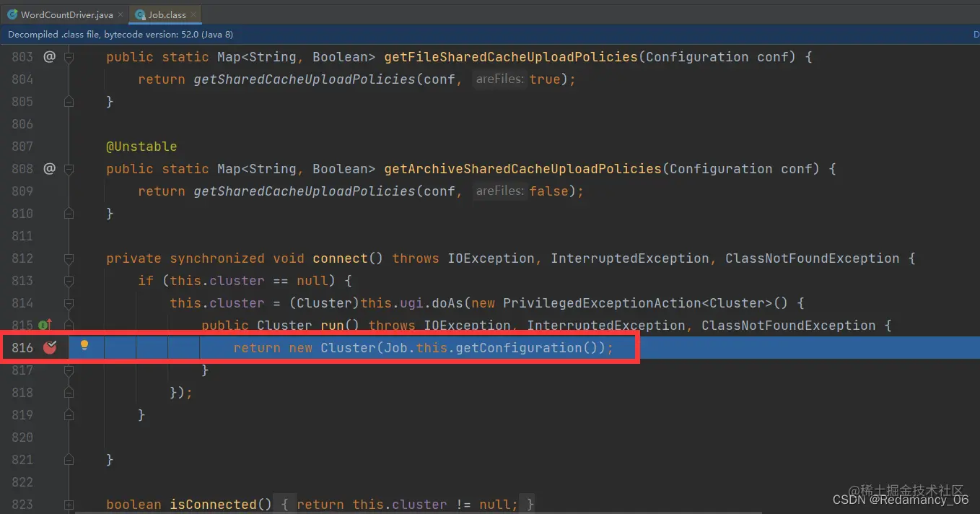Click line number 811 in the gutter
Viewport: 980px width, 514px height.
point(22,236)
